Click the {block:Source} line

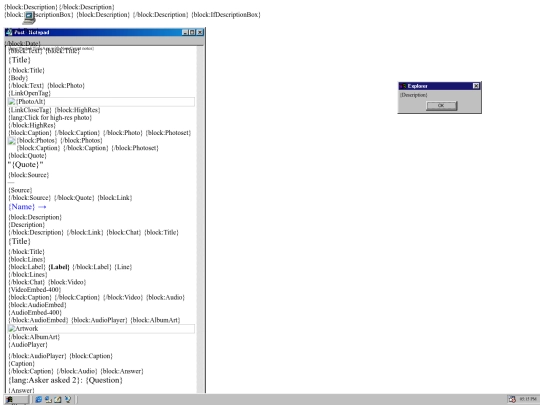[29, 175]
